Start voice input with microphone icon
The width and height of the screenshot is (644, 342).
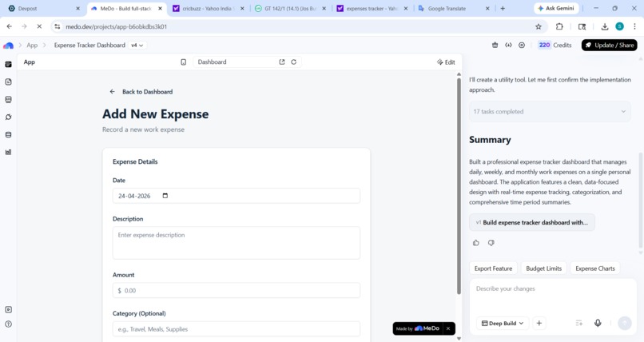598,323
